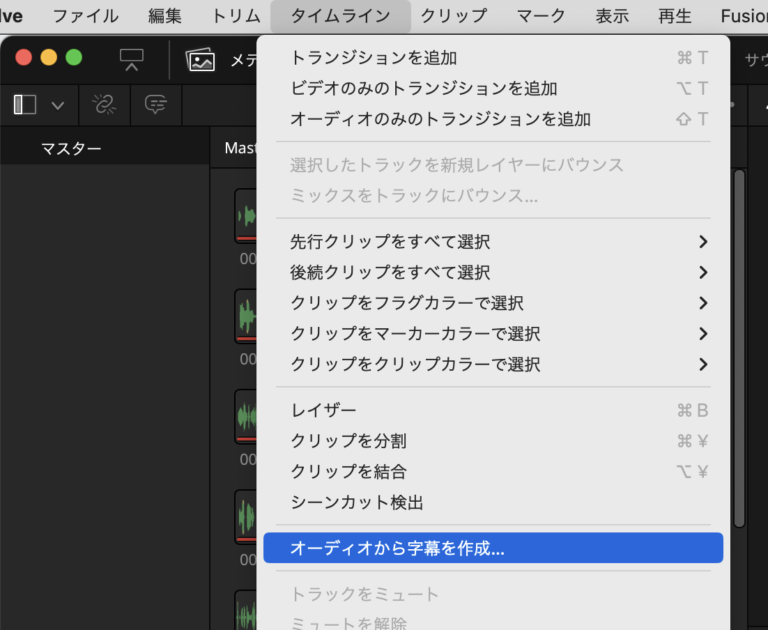Image resolution: width=768 pixels, height=630 pixels.
Task: Click the menu's vertical scrollbar
Action: click(739, 348)
